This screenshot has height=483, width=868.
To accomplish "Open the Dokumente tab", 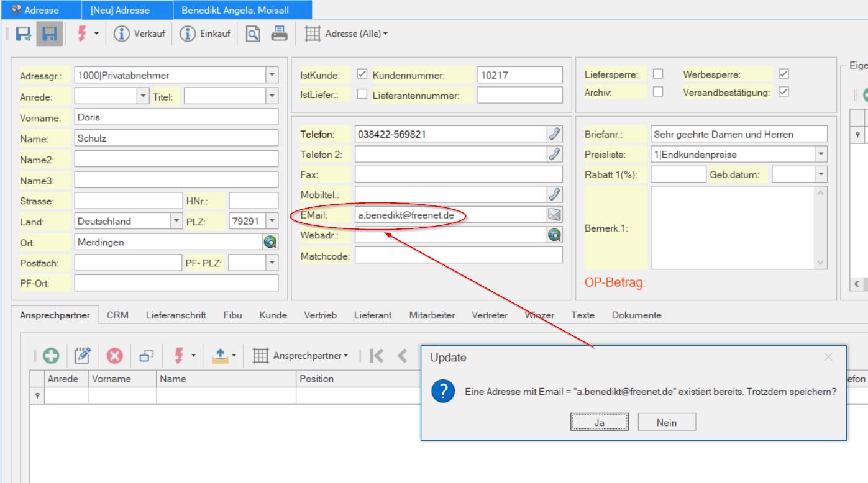I will coord(636,315).
